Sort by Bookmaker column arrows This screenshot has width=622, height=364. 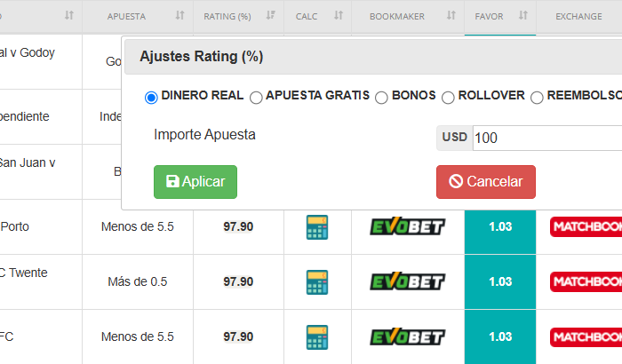click(451, 15)
